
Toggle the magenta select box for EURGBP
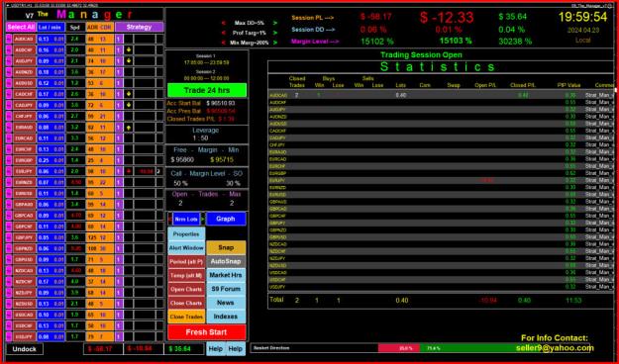coord(9,160)
